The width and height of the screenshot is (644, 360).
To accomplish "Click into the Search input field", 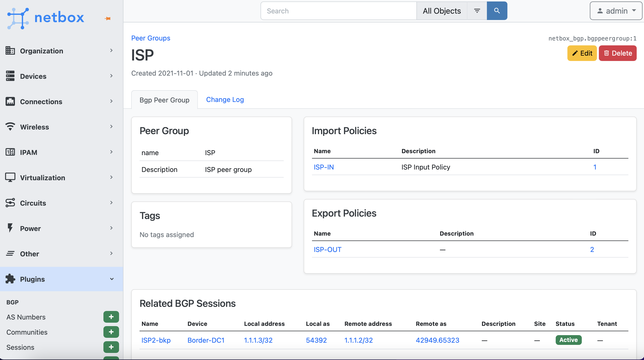I will coord(338,11).
